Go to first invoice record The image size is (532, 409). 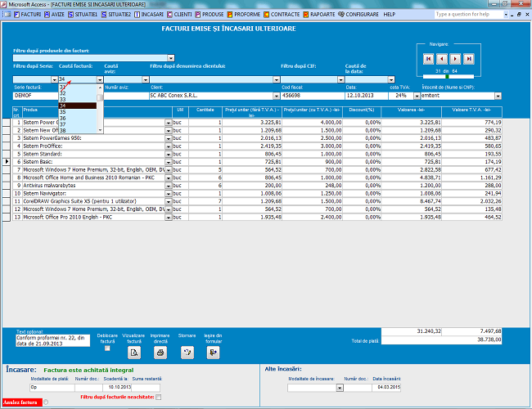pyautogui.click(x=428, y=59)
